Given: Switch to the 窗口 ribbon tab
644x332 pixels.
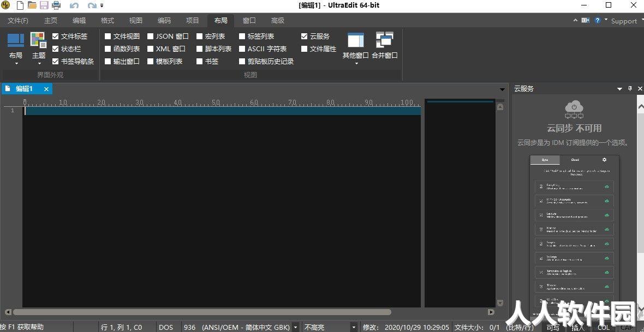Looking at the screenshot, I should [249, 21].
